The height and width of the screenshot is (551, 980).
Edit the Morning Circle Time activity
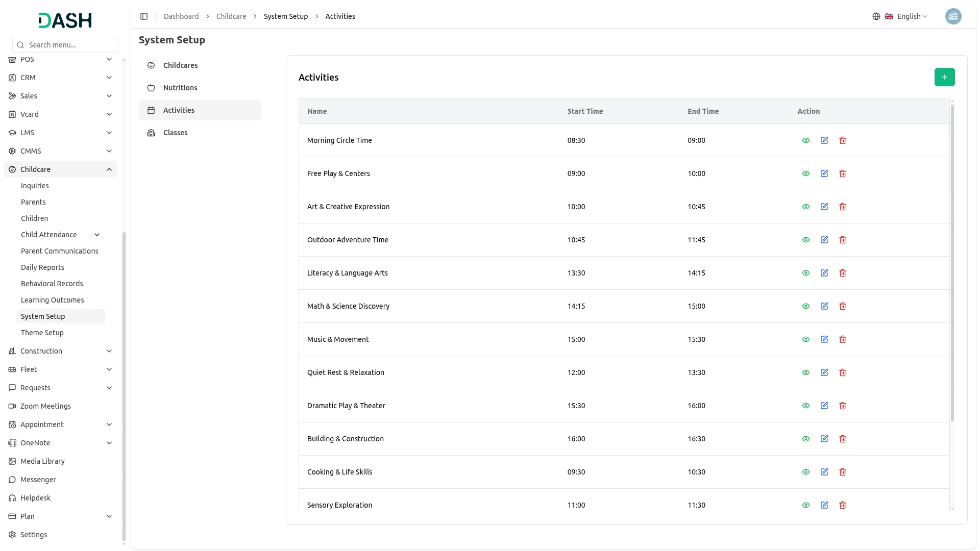(x=824, y=140)
